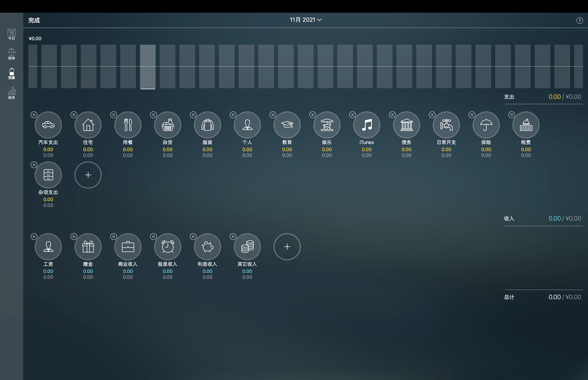Delete the 住宅 category with its X
588x380 pixels.
(x=74, y=115)
